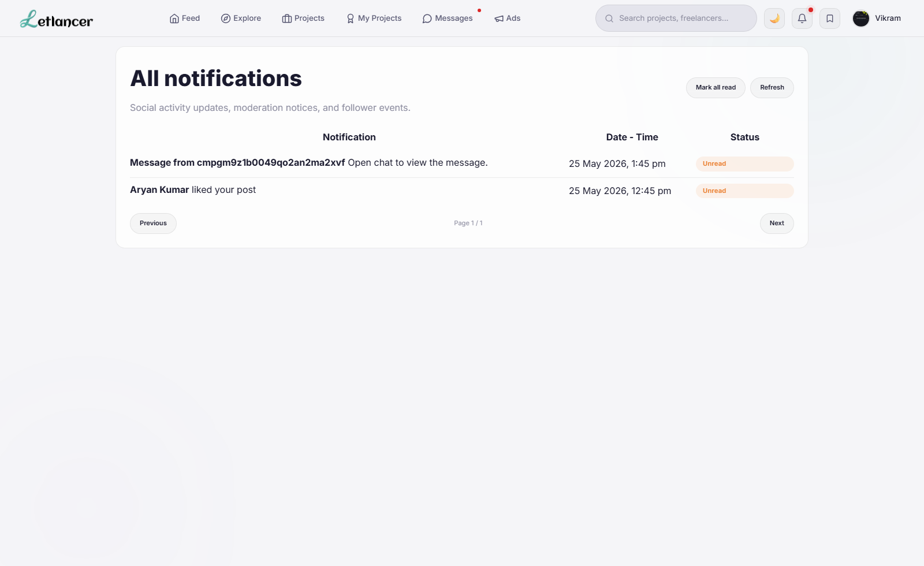Open the Feed page

[x=185, y=18]
